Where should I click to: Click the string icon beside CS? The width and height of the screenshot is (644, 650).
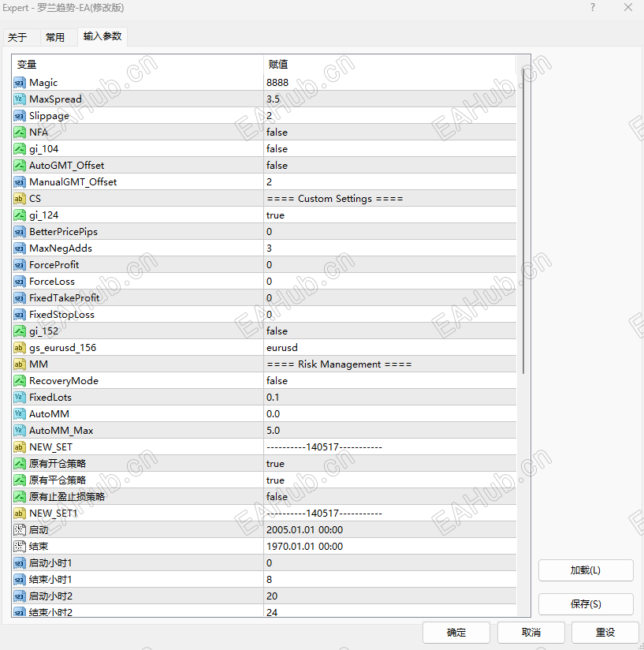coord(20,199)
